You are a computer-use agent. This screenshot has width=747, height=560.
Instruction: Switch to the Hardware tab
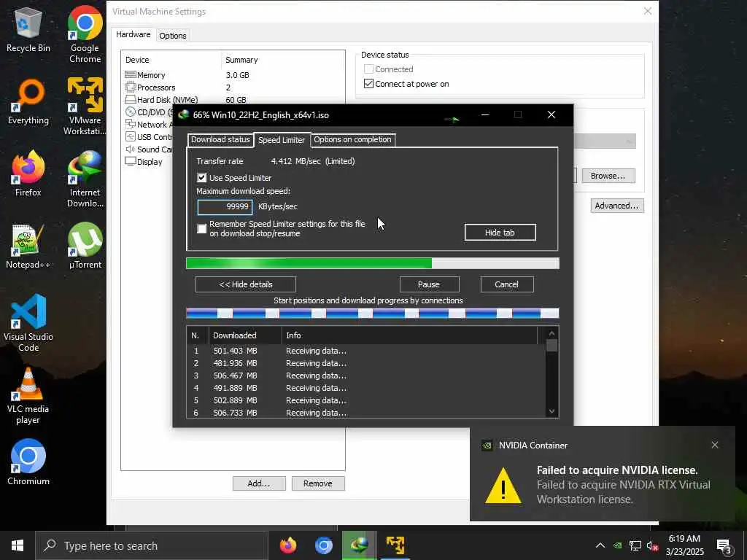pos(133,35)
